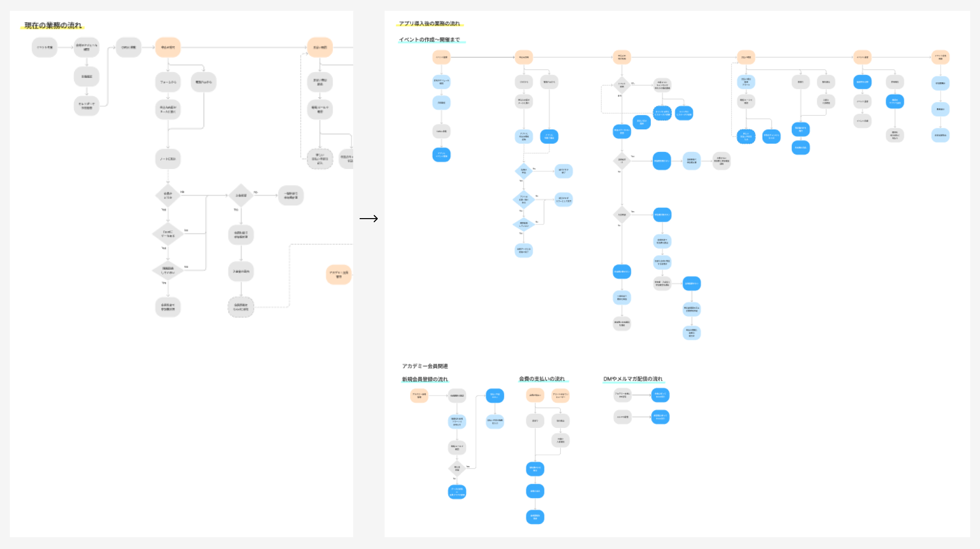
Task: Click the 'アプリ導入後の業務の流れ' heading
Action: (x=429, y=24)
